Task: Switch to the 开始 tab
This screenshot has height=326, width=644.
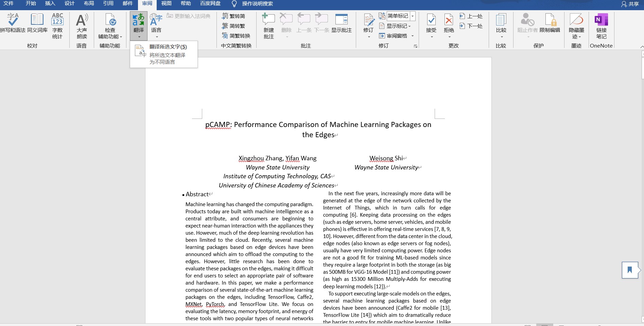Action: tap(31, 3)
